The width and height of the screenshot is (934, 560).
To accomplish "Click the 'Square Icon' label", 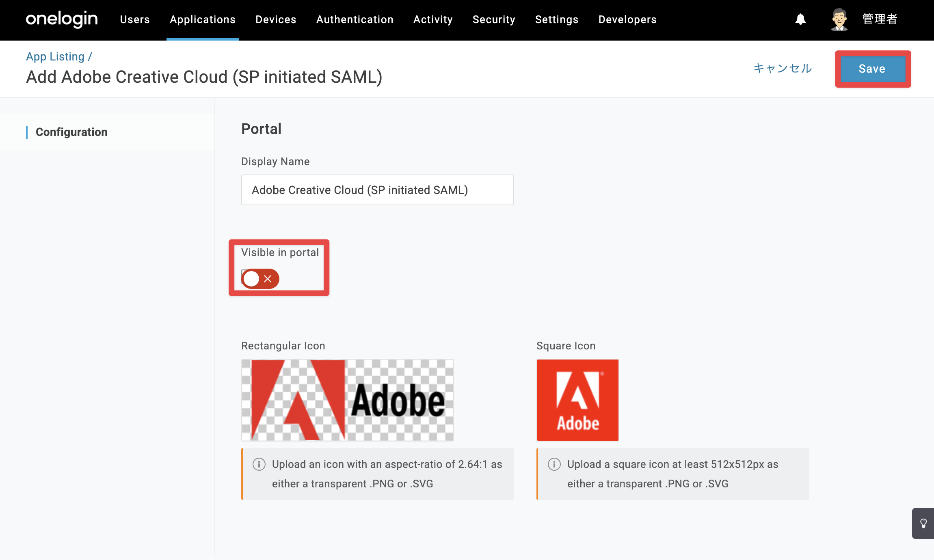I will pyautogui.click(x=566, y=346).
